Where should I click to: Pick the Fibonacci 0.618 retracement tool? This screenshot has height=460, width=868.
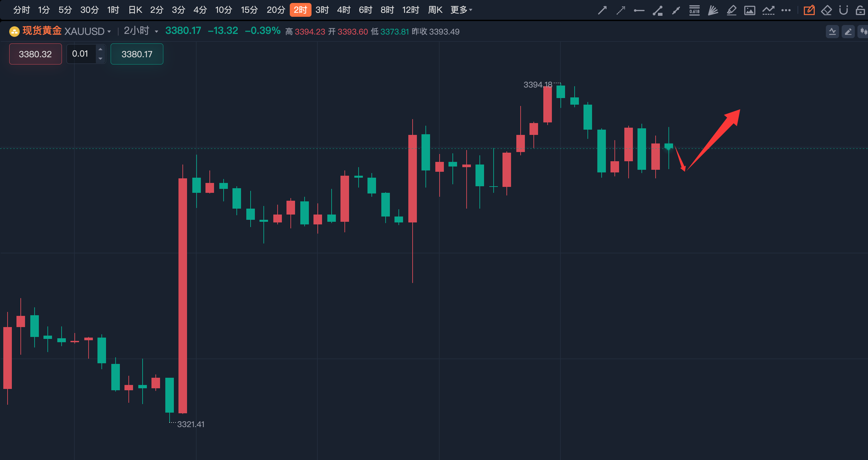pyautogui.click(x=694, y=11)
